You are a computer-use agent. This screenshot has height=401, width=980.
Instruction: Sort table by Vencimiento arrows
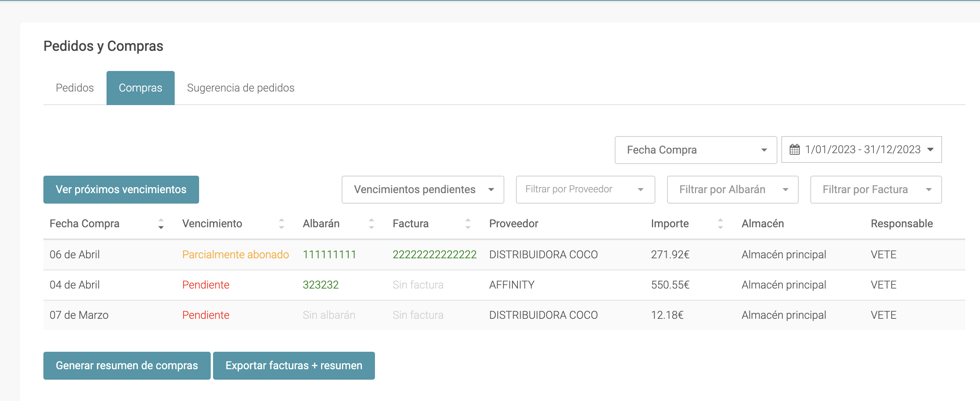coord(282,224)
